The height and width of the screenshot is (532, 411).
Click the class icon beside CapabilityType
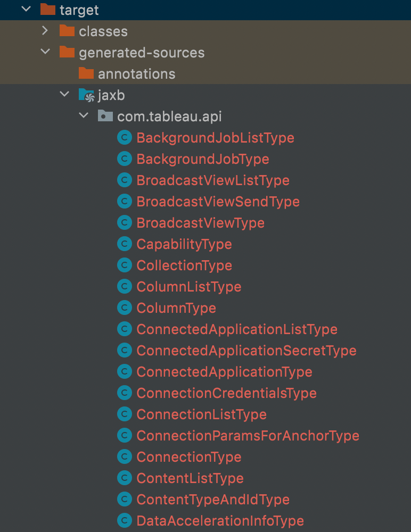point(124,244)
